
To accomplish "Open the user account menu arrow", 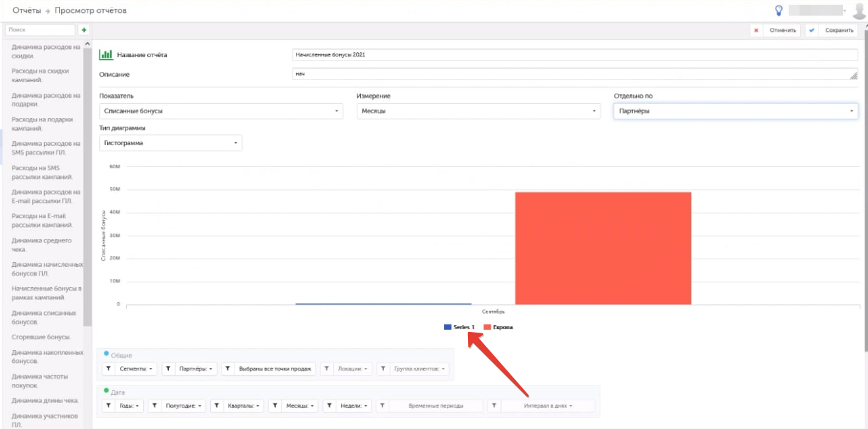I will (x=845, y=10).
